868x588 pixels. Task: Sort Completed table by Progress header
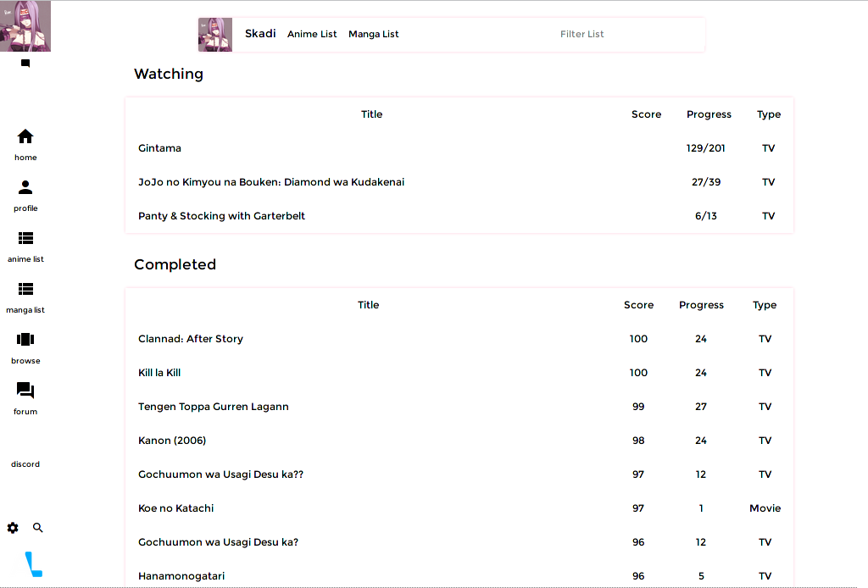coord(701,305)
